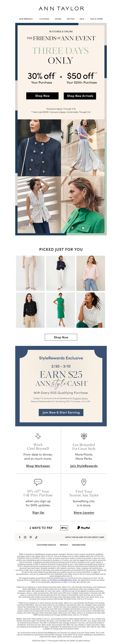
Task: Open the green dress product thumbnail
Action: pyautogui.click(x=61, y=310)
